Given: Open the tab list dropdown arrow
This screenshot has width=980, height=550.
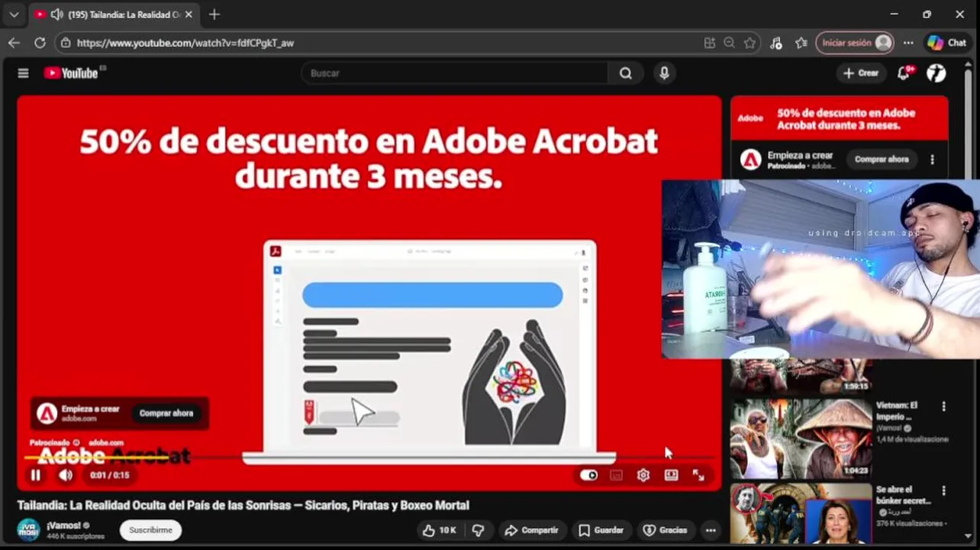Looking at the screenshot, I should pyautogui.click(x=14, y=15).
